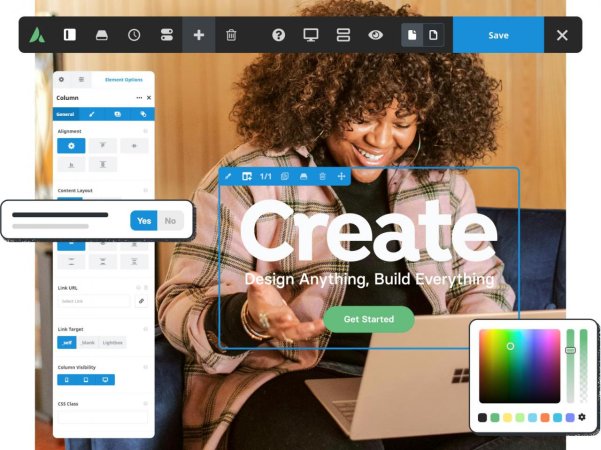Screen dimensions: 601x450
Task: Select the filled page icon in toolbar
Action: click(x=412, y=35)
